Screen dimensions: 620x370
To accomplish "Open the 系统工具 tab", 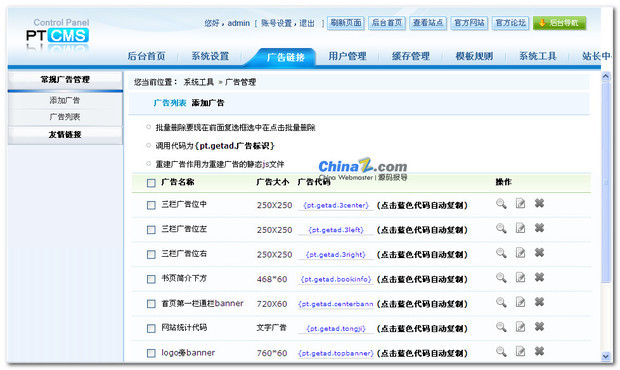I will (538, 56).
